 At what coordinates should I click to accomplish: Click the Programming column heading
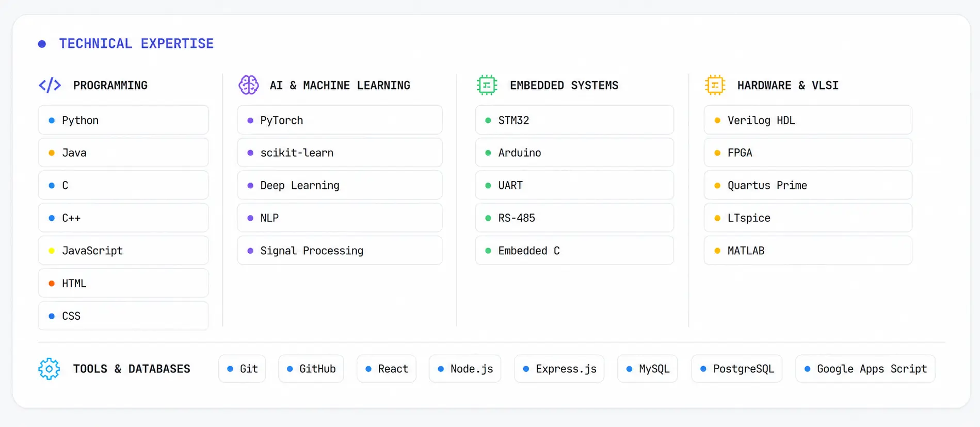point(110,85)
